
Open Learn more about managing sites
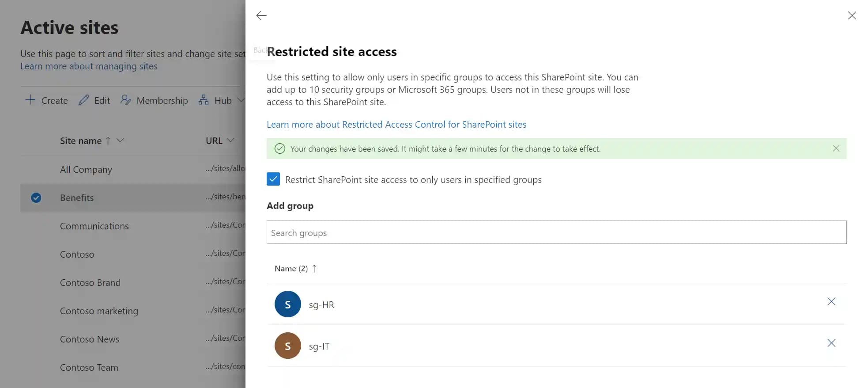[89, 66]
